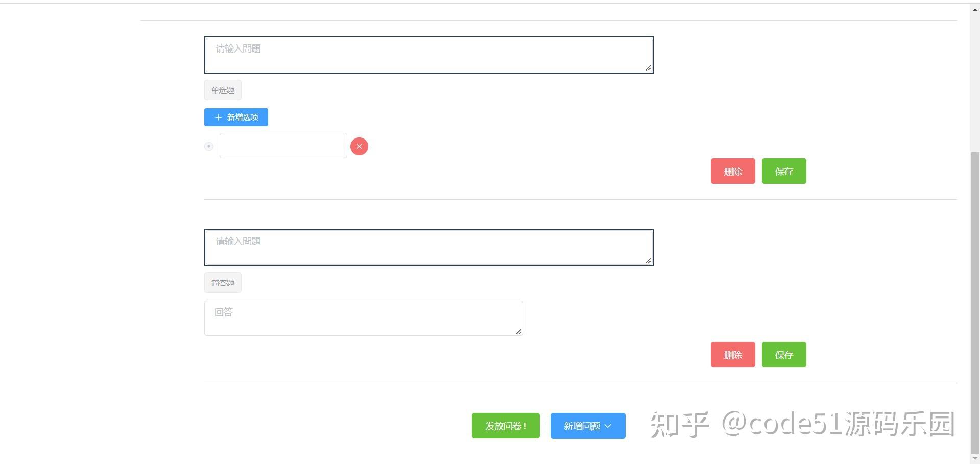Remove the option via red X icon
Screen dimensions: 980x464
359,146
